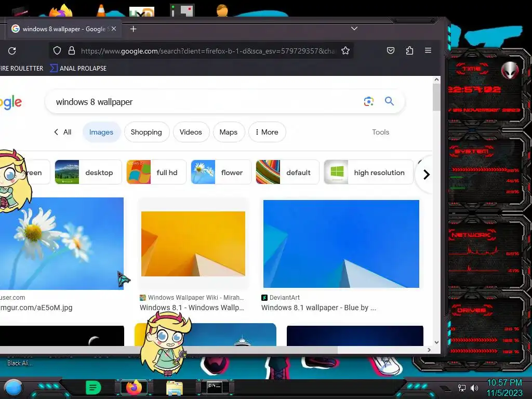This screenshot has height=399, width=532.
Task: Click the vertical scrollbar up arrow
Action: pos(436,79)
